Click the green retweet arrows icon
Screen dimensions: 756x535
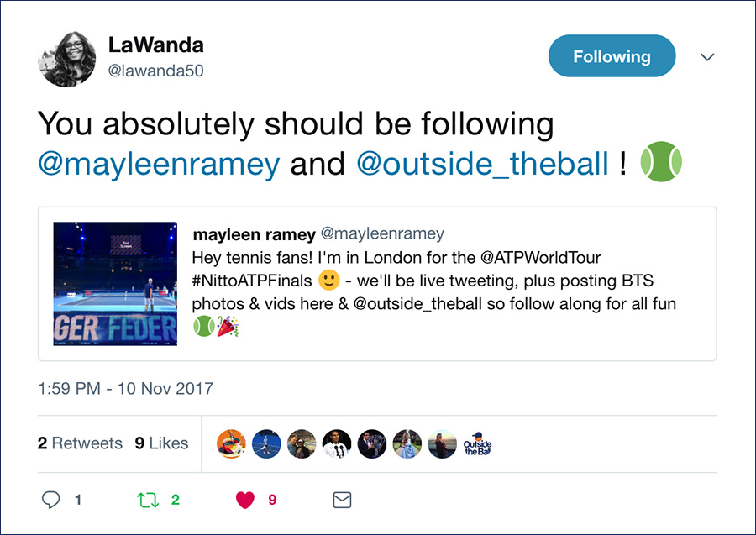point(148,501)
